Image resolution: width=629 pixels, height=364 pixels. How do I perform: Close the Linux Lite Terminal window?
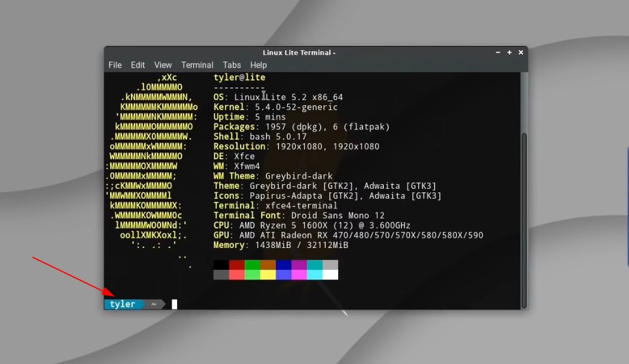pyautogui.click(x=521, y=53)
